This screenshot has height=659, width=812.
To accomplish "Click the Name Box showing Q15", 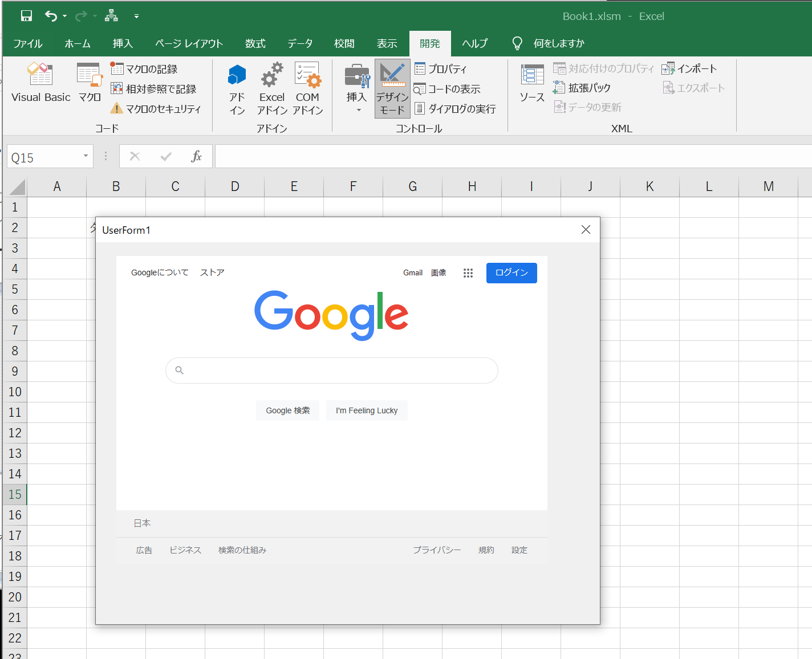I will (x=43, y=157).
